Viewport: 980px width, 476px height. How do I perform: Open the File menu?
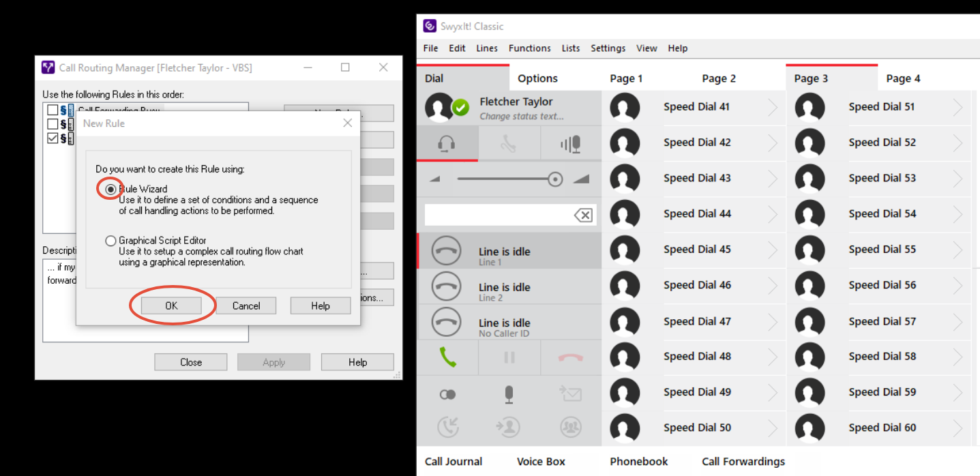tap(430, 48)
